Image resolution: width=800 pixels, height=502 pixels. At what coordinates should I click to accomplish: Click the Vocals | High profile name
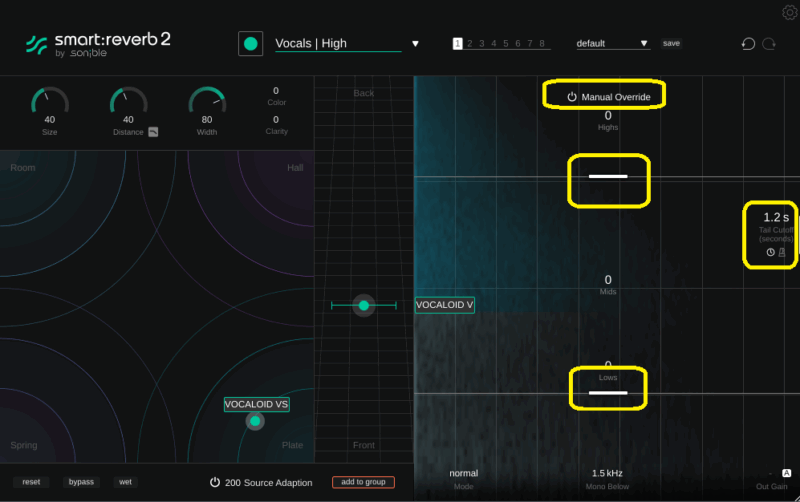(x=311, y=43)
